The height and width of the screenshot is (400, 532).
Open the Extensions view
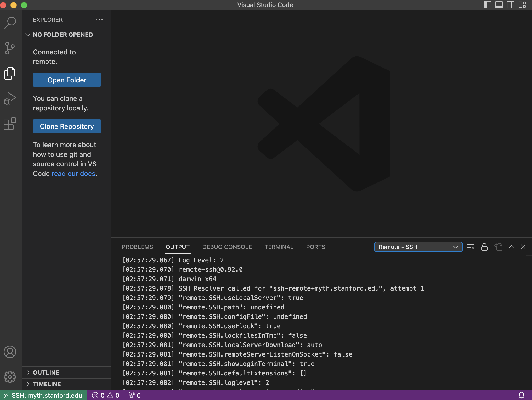(x=10, y=124)
